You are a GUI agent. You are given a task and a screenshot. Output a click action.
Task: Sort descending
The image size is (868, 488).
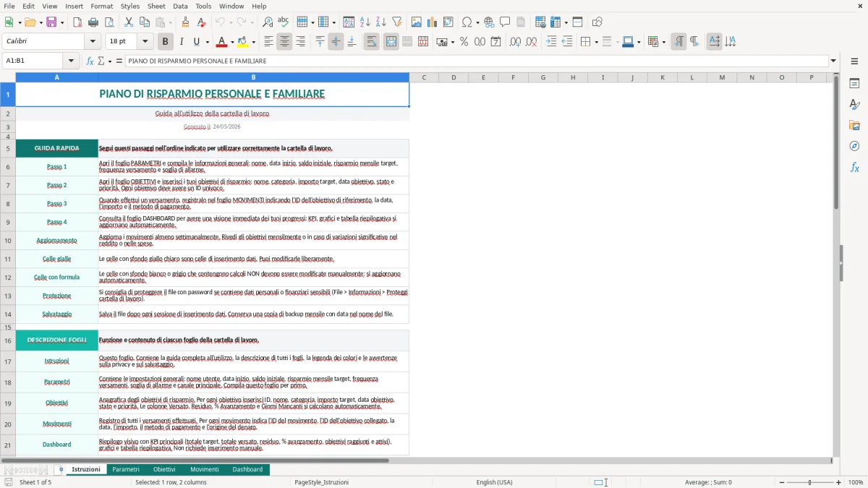(x=380, y=22)
